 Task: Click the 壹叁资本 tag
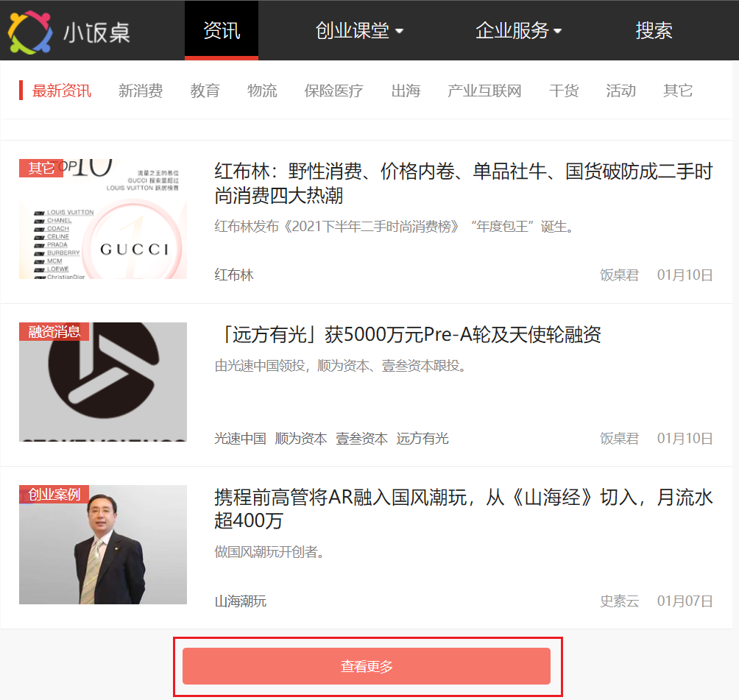(x=361, y=439)
